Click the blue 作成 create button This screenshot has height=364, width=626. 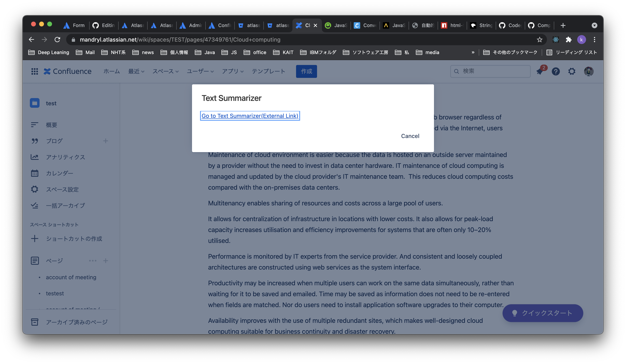[306, 71]
